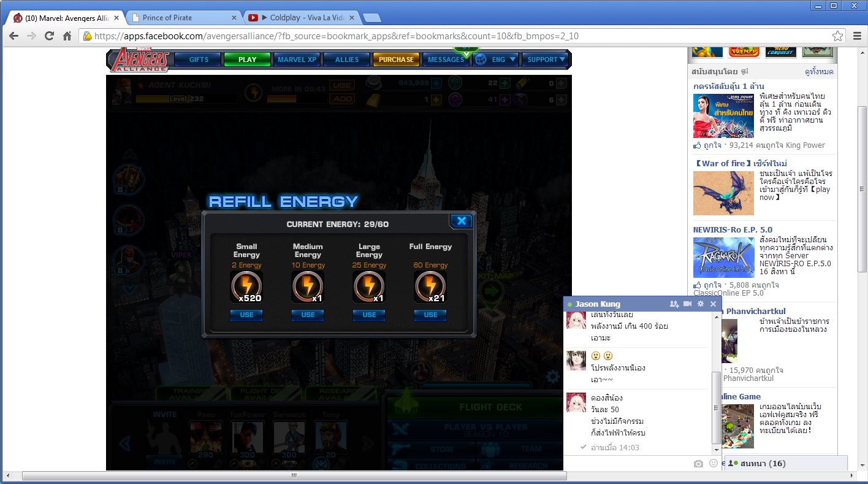
Task: Open the ALLIES tab
Action: pos(347,60)
